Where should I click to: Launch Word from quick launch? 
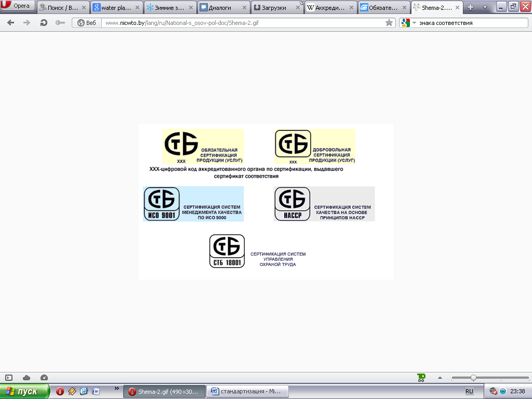[x=96, y=391]
